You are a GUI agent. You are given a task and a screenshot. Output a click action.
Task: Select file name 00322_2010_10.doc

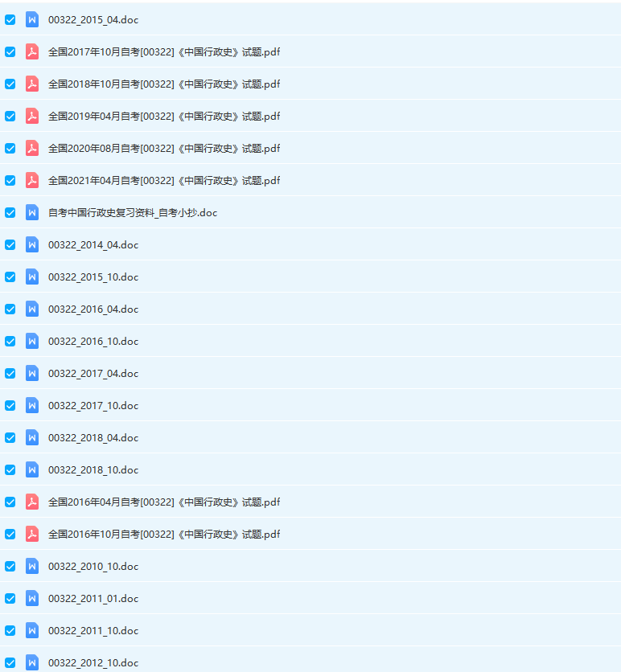(x=93, y=566)
